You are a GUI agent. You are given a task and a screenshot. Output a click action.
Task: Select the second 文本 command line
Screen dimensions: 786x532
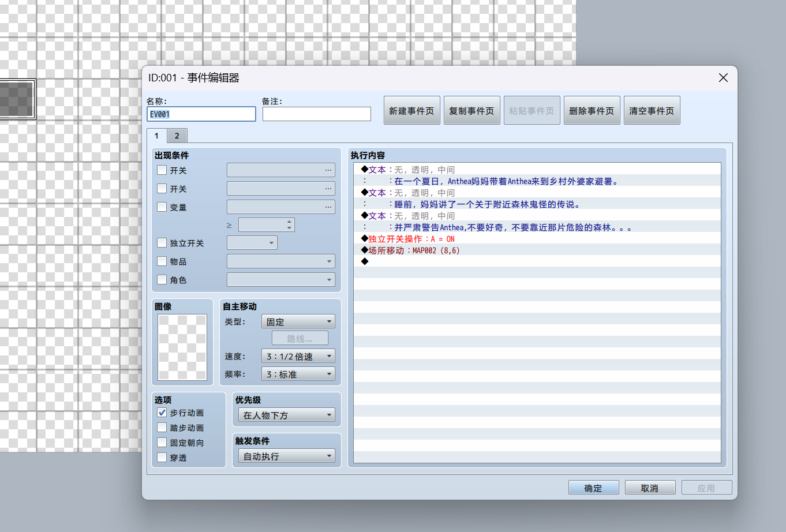pos(537,192)
